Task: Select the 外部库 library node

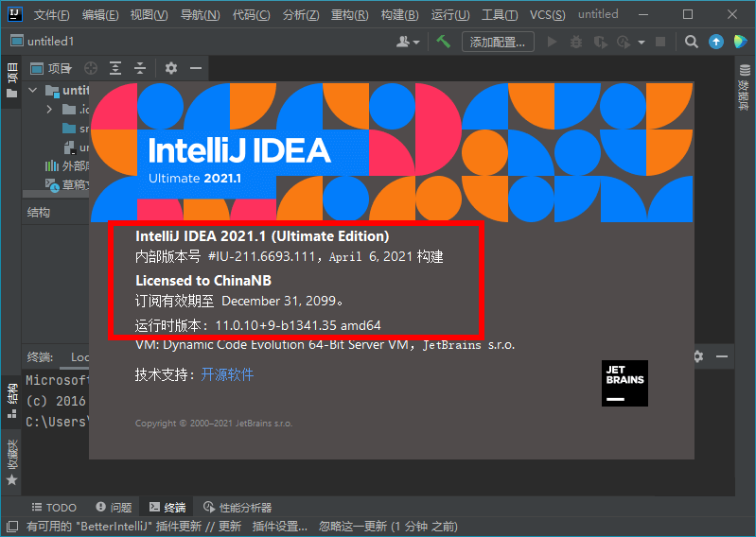Action: 66,166
